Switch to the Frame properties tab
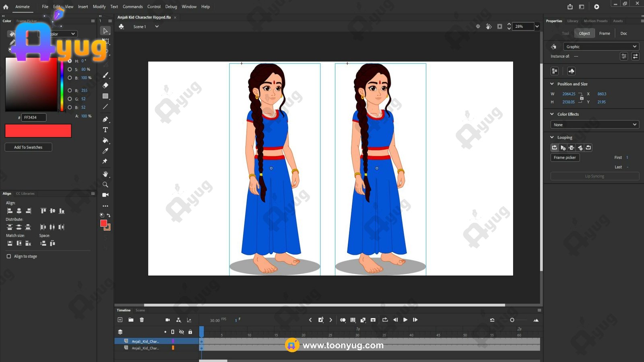This screenshot has height=362, width=644. 604,33
